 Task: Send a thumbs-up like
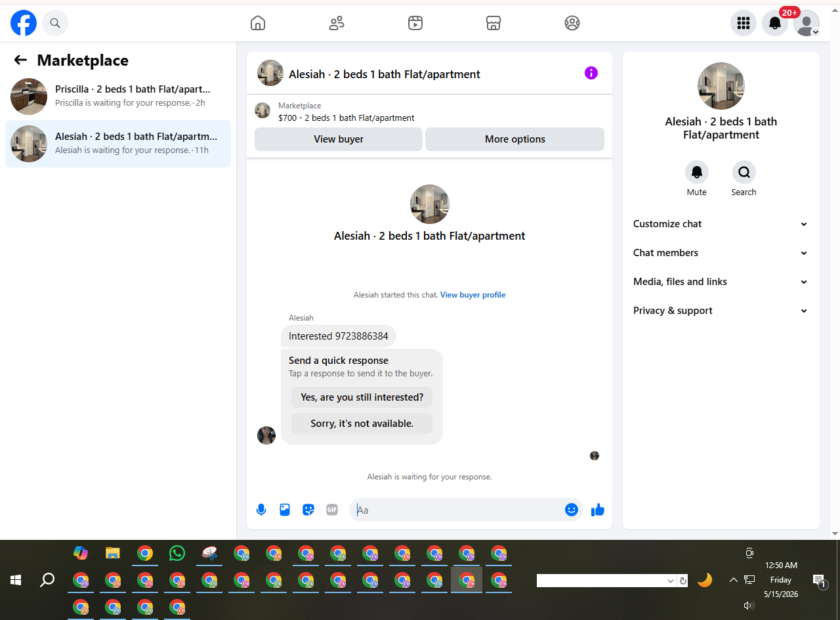point(597,510)
